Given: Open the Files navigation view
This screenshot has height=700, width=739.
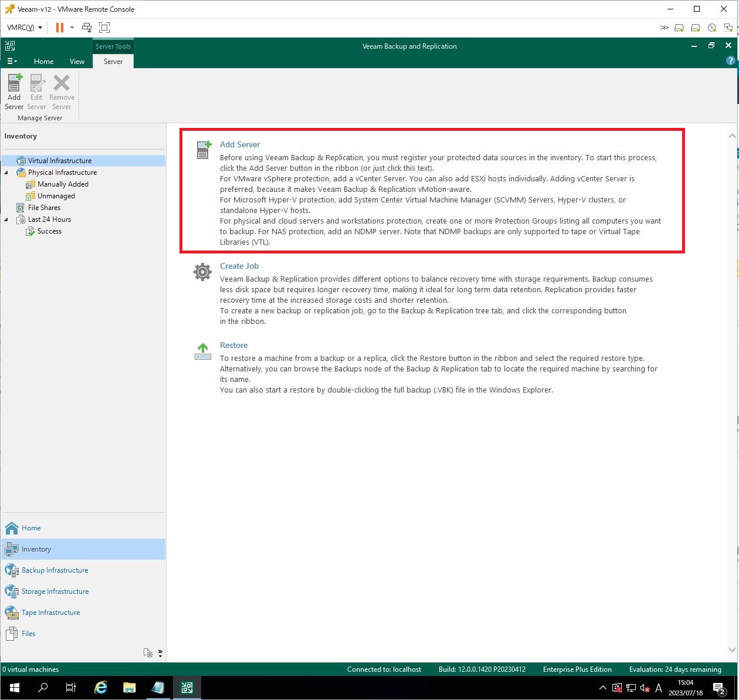Looking at the screenshot, I should point(83,634).
